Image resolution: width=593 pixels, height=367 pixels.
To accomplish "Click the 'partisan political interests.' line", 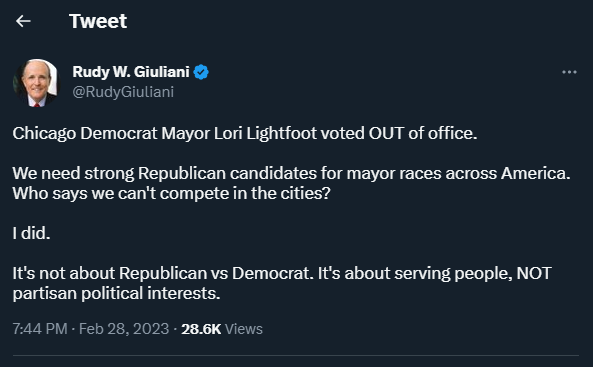I will click(116, 293).
